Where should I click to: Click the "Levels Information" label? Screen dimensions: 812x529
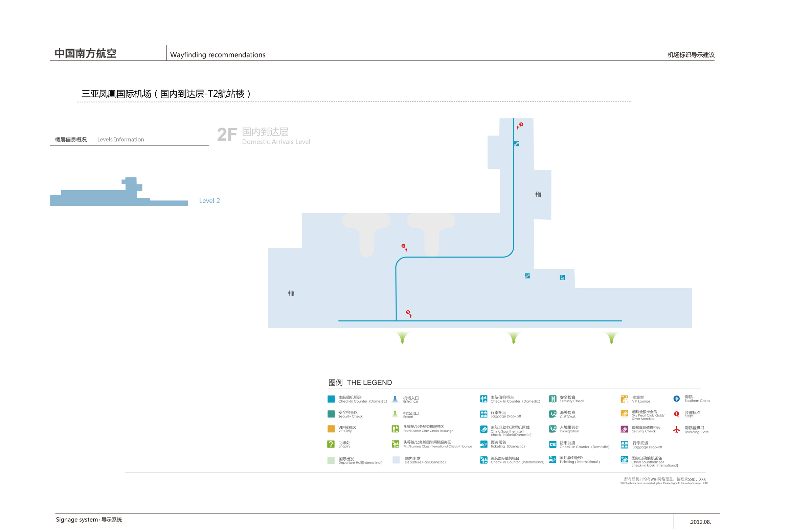pyautogui.click(x=121, y=139)
